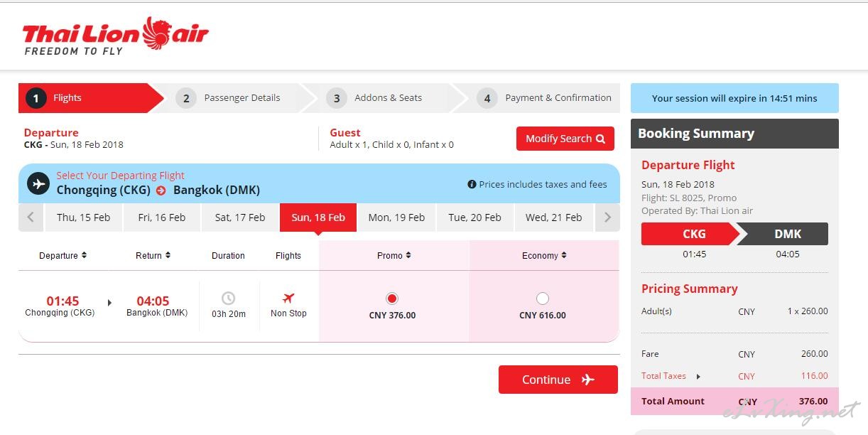Click the clock icon above 03h 20m
The height and width of the screenshot is (435, 868).
coord(228,299)
